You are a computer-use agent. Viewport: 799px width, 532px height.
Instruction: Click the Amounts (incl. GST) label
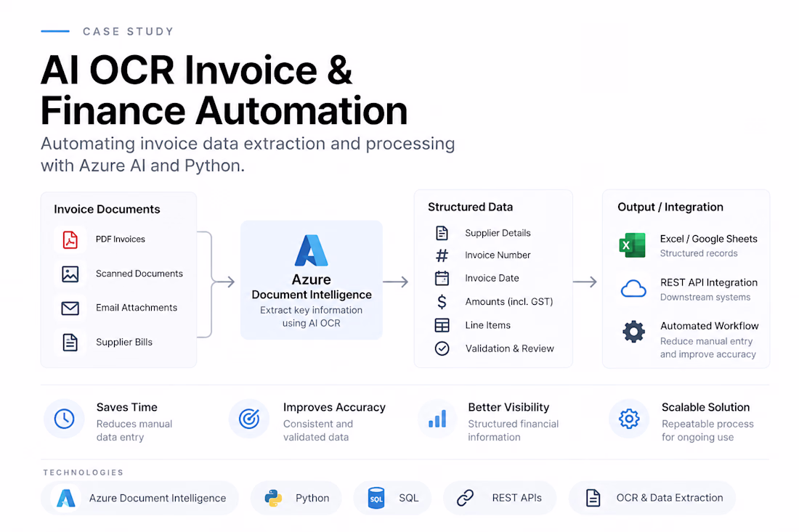coord(509,302)
